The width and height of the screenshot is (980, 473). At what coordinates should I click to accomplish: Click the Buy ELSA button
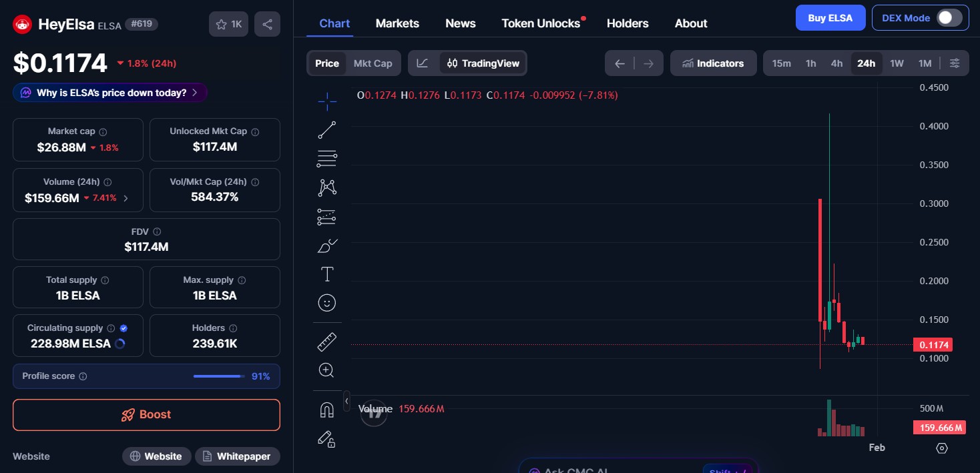830,17
